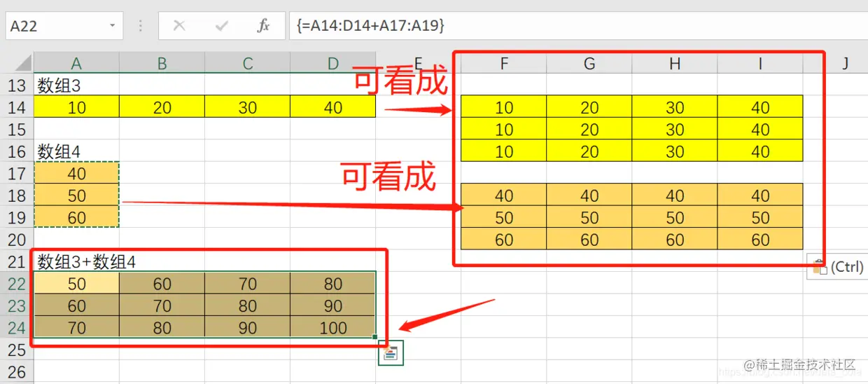Select column B header
868x384 pixels.
point(162,64)
